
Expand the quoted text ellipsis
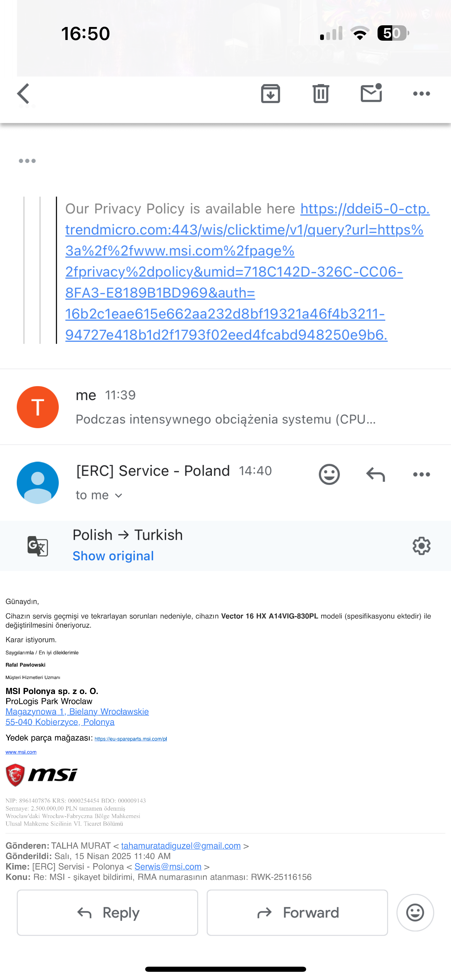click(27, 161)
